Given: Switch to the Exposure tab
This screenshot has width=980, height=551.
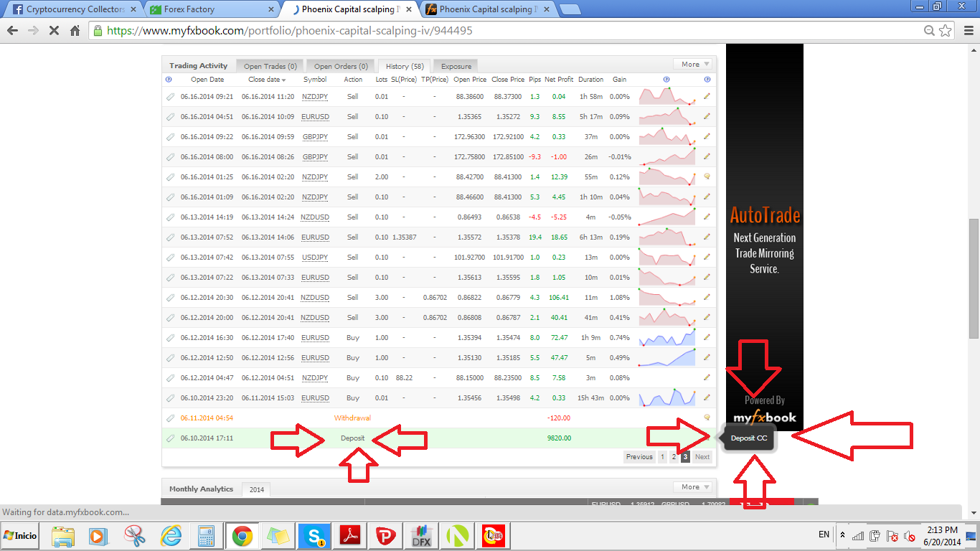Looking at the screenshot, I should point(456,67).
